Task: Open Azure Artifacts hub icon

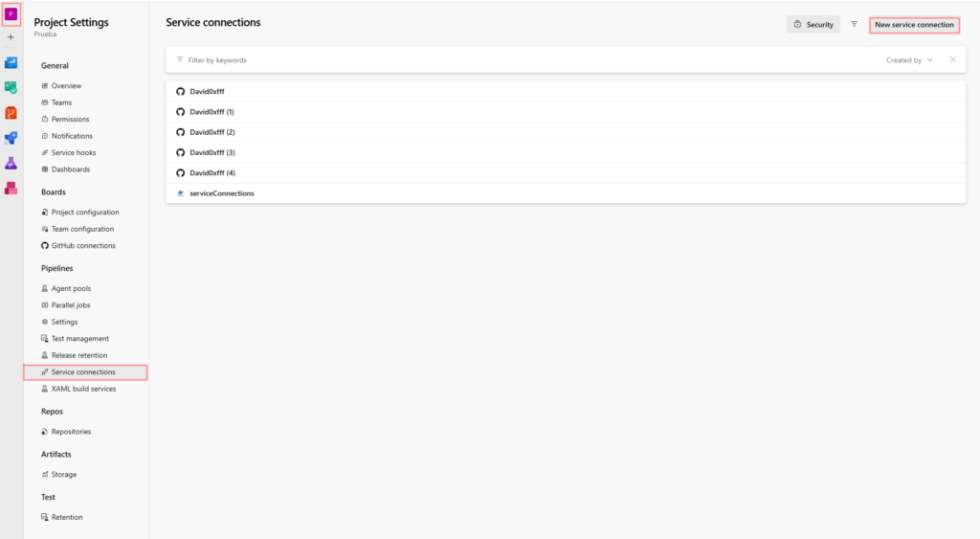Action: [11, 188]
